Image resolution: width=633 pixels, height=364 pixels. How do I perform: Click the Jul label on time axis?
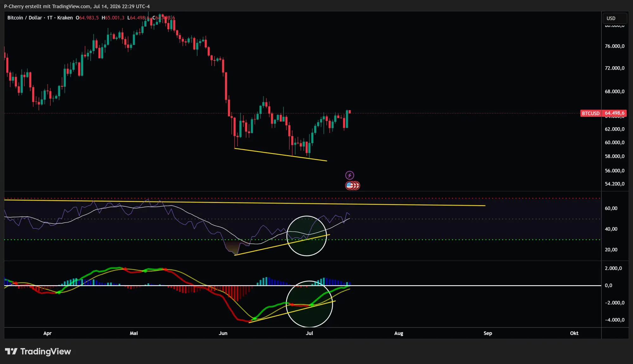[x=310, y=333]
